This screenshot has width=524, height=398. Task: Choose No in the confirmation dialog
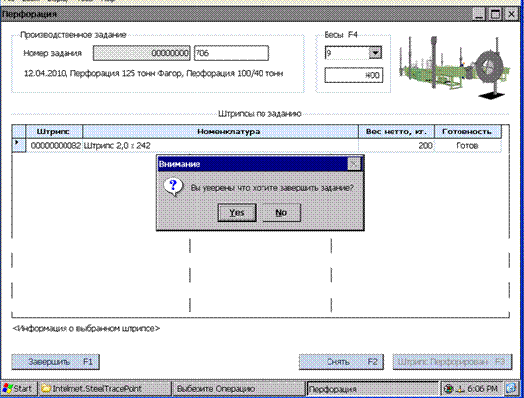coord(281,213)
